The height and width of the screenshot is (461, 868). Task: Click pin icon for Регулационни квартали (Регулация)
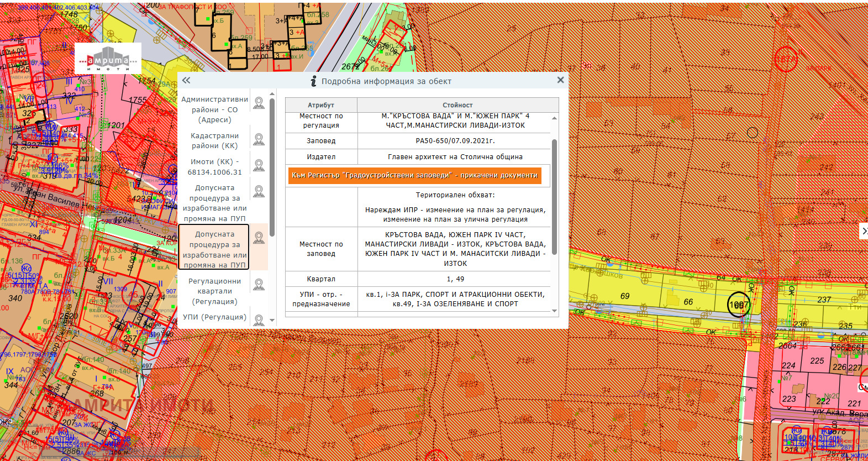tap(259, 285)
